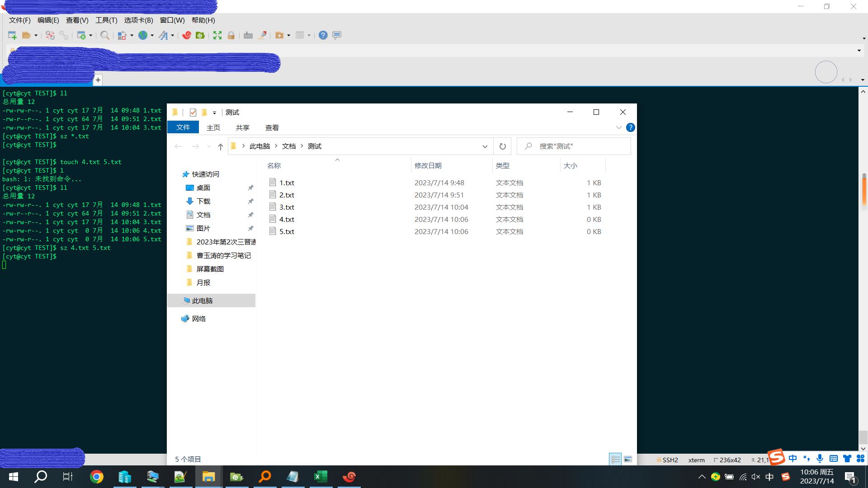Select 下载 in quick access
Image resolution: width=868 pixels, height=488 pixels.
[x=203, y=202]
